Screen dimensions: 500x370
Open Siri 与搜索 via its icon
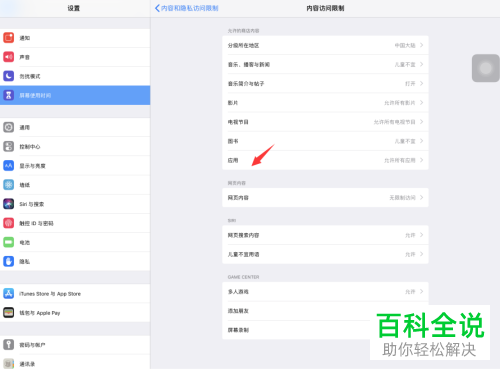(9, 204)
